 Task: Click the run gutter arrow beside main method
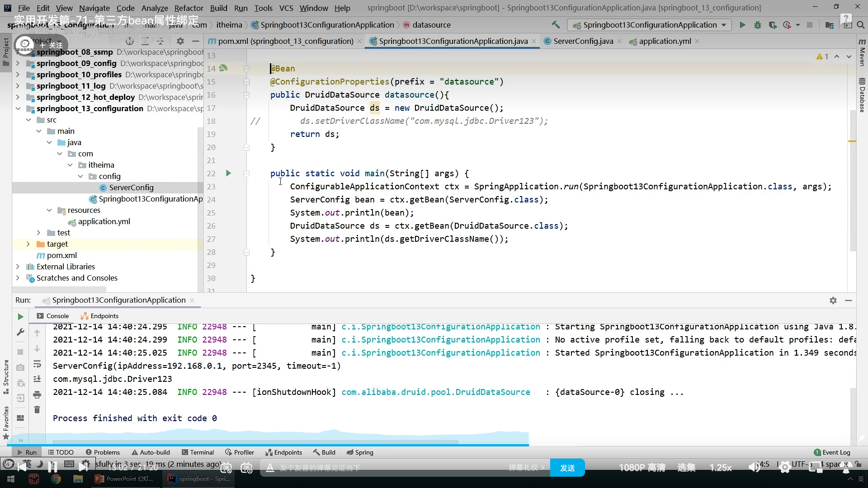pos(228,173)
